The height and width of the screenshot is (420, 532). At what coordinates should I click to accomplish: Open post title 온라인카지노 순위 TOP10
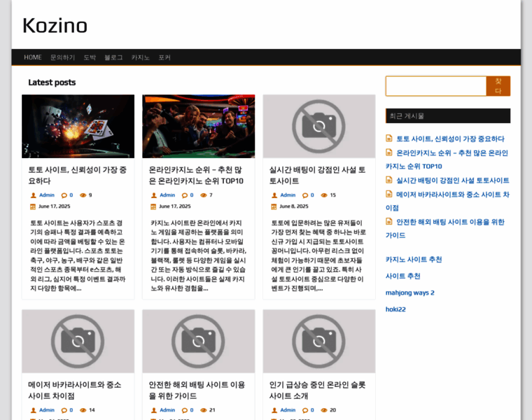pyautogui.click(x=196, y=176)
